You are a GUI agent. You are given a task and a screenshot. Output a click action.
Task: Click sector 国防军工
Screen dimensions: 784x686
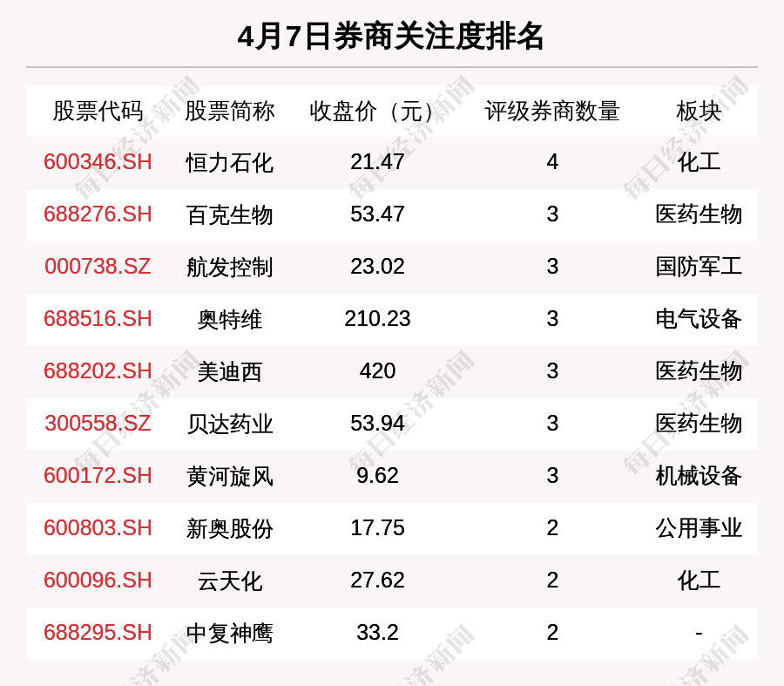tap(699, 266)
